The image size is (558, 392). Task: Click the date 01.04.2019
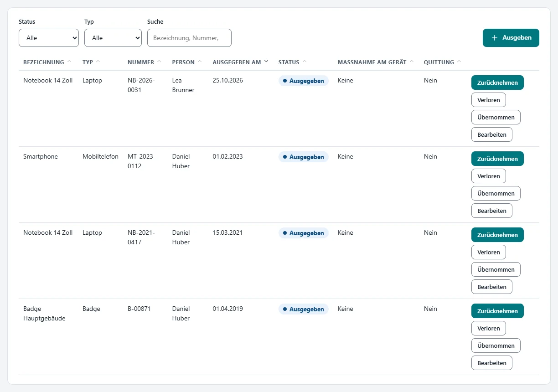pos(227,309)
